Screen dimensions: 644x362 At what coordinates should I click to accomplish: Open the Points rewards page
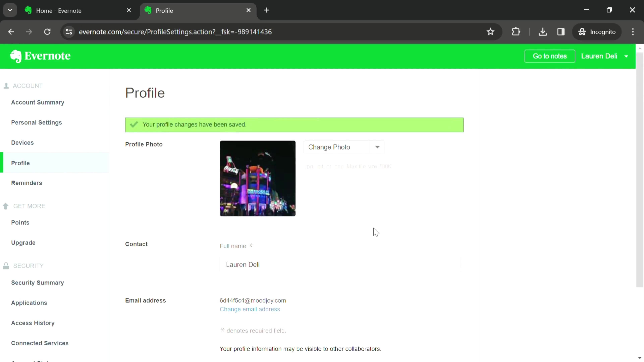(20, 222)
